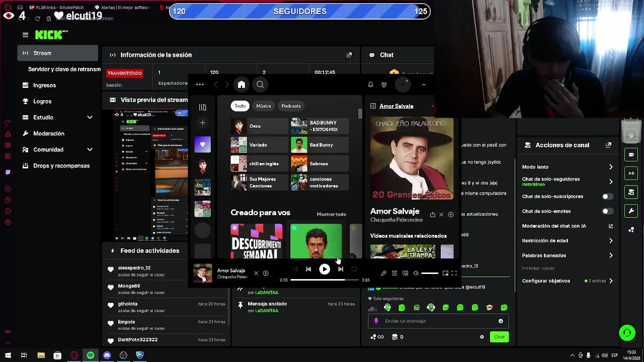
Task: Pop out the Acciones de canal panel
Action: point(608,145)
